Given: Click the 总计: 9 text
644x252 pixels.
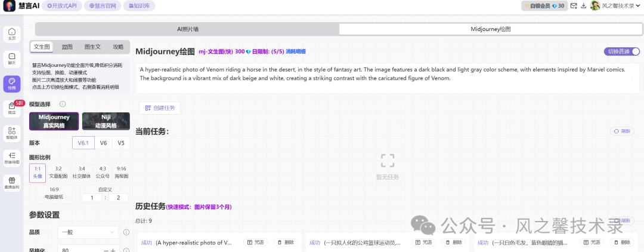Looking at the screenshot, I should (144, 221).
